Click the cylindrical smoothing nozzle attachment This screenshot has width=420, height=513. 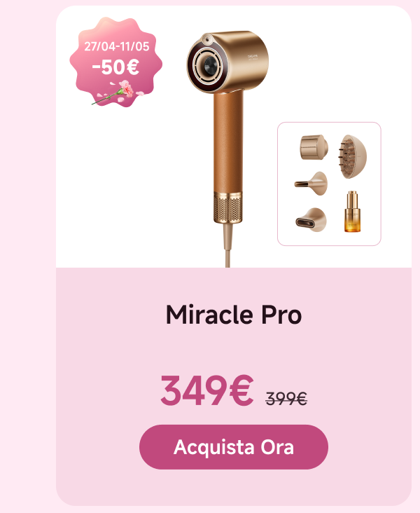pyautogui.click(x=314, y=147)
